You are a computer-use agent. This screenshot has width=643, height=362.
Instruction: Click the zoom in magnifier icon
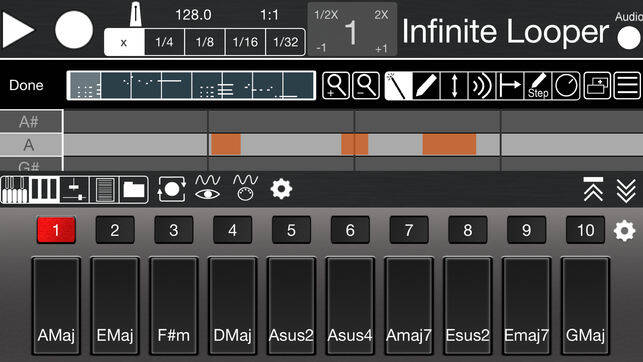click(336, 85)
